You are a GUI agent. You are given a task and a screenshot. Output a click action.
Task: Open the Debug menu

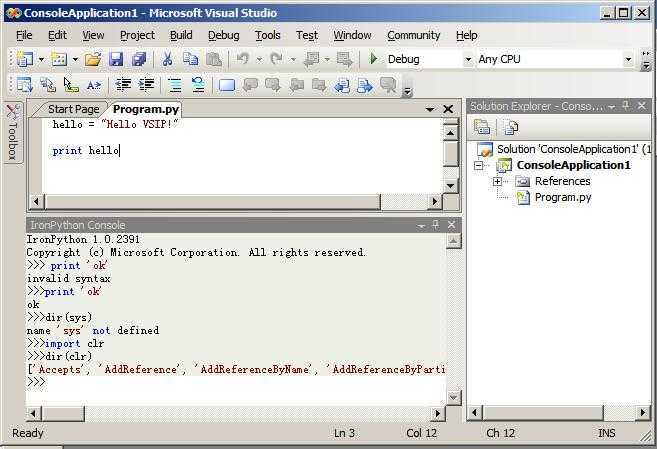(x=224, y=35)
